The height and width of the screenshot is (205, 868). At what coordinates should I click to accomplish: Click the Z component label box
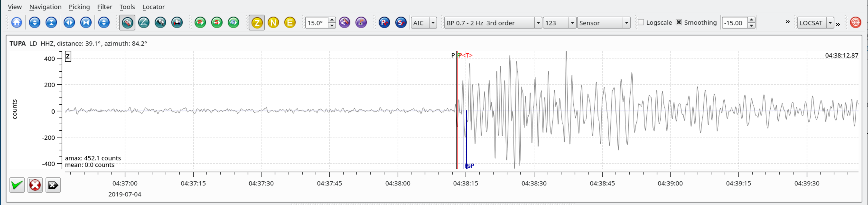(x=68, y=56)
